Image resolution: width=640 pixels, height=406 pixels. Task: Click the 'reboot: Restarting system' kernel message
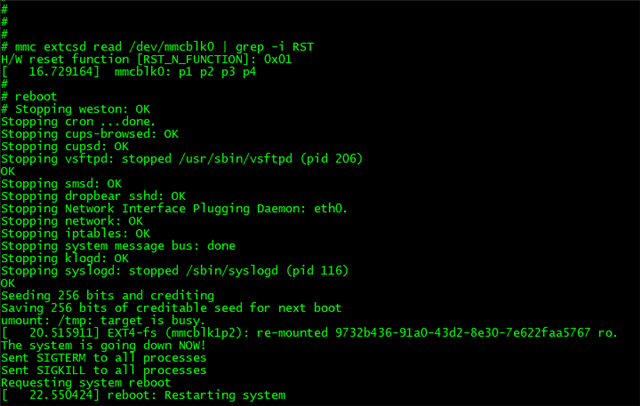coord(196,395)
